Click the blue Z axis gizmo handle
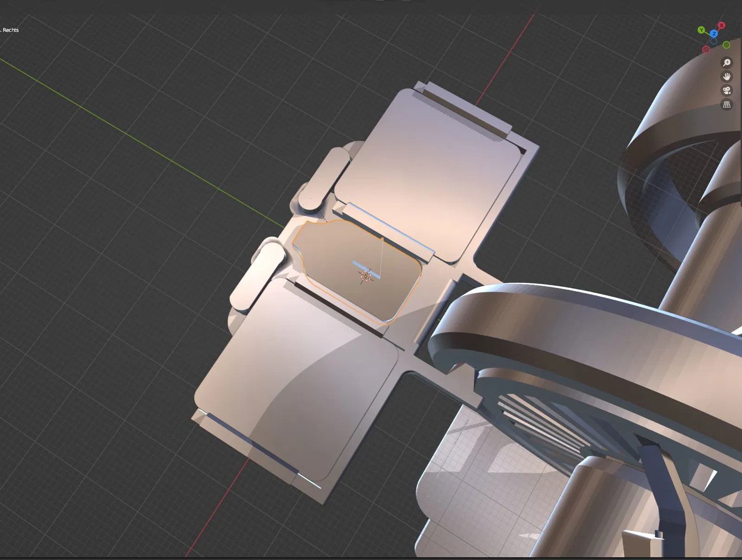 coord(714,33)
